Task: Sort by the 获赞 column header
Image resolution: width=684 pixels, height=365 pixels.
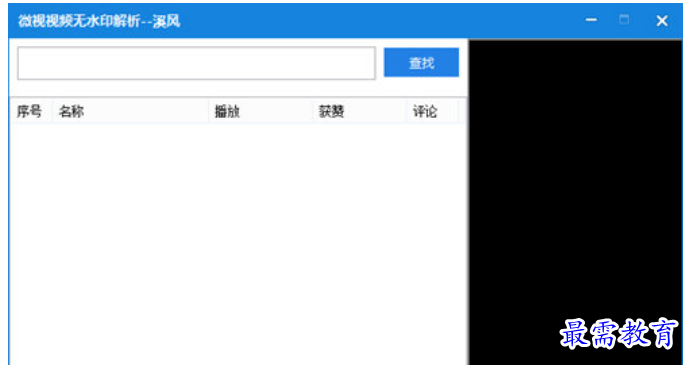Action: pos(359,112)
